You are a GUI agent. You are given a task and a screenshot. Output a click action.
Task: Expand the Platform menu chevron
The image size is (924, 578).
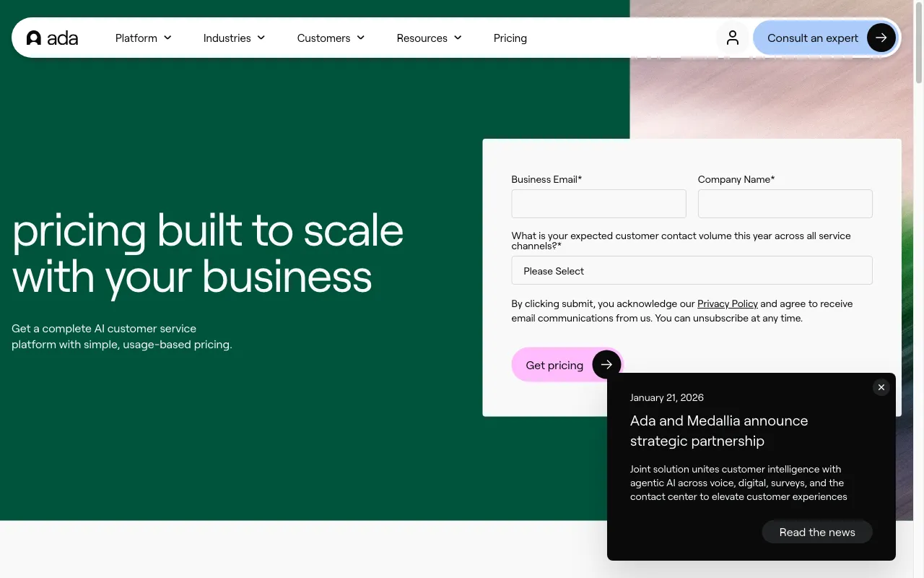[x=167, y=38]
